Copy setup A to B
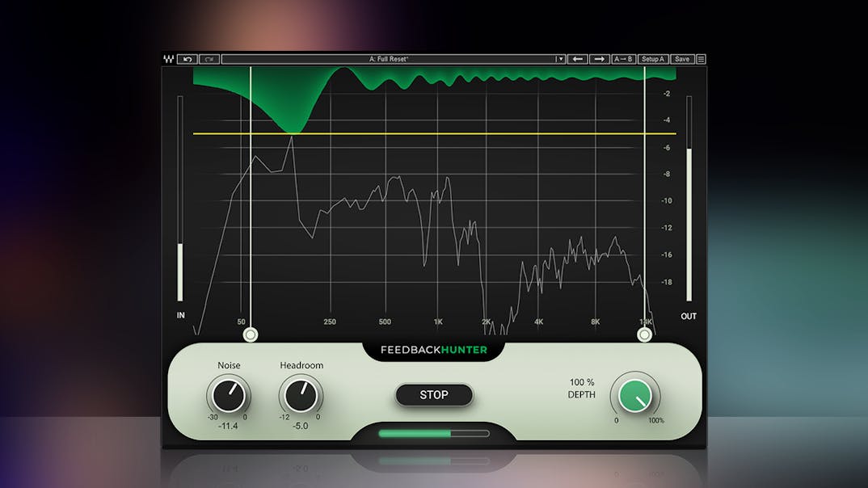This screenshot has height=488, width=868. 623,59
